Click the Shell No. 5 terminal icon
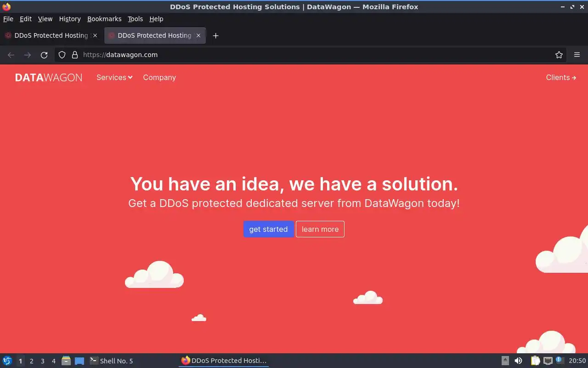This screenshot has height=368, width=588. 94,361
